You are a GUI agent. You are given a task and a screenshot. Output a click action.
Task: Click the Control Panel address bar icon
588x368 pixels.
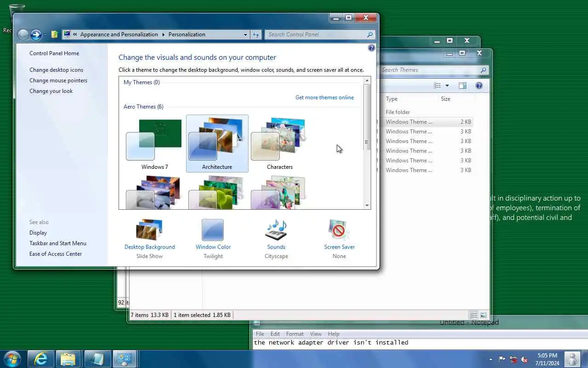pos(67,34)
